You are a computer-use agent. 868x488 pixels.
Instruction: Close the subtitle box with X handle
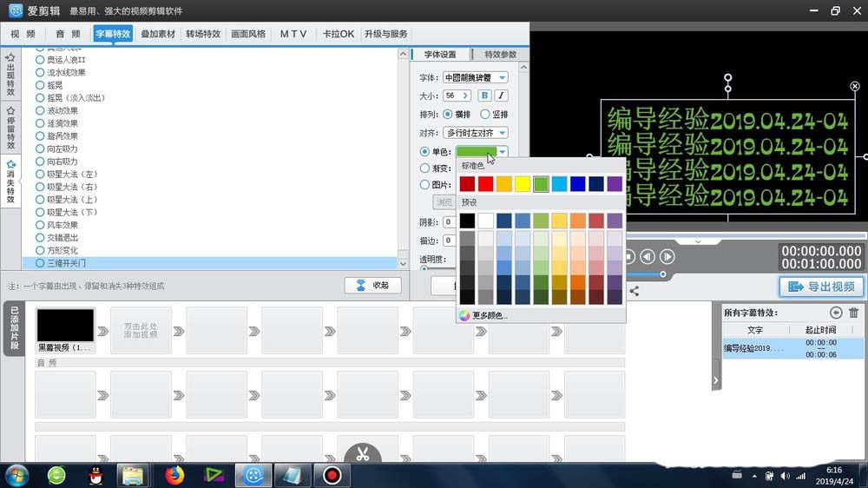tap(855, 86)
